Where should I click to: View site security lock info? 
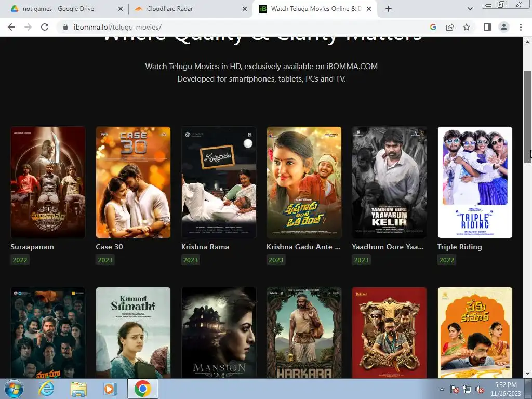point(65,27)
